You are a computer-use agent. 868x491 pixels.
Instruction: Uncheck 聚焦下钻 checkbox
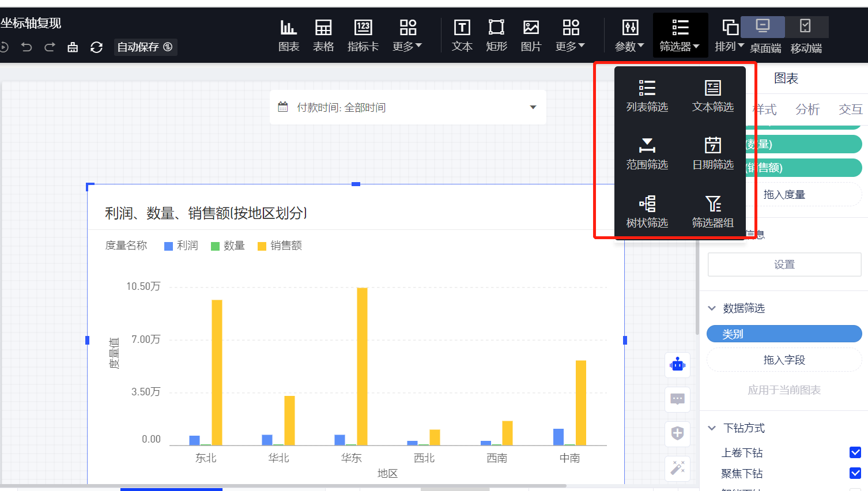point(855,473)
